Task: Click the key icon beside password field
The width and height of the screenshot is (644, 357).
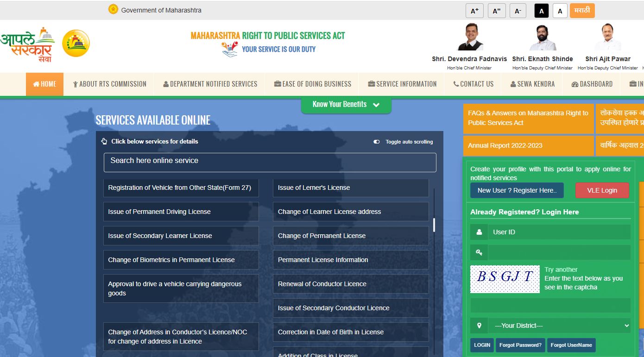Action: [479, 252]
